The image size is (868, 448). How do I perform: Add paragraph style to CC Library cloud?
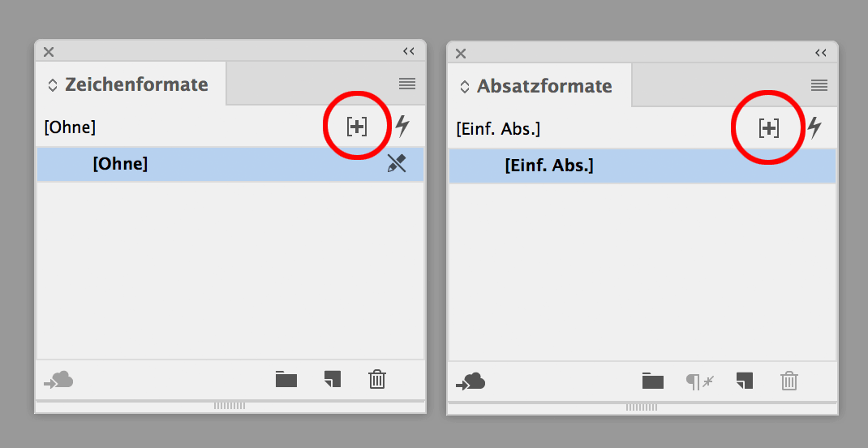[x=471, y=381]
